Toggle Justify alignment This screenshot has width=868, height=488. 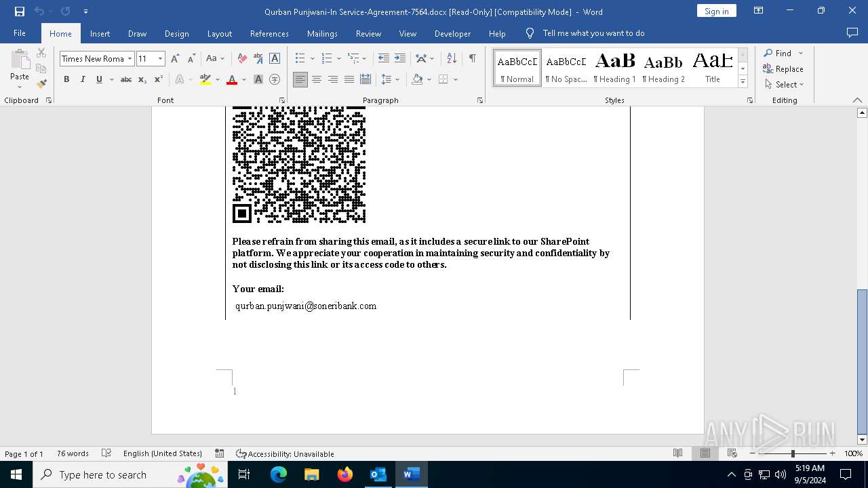coord(349,79)
